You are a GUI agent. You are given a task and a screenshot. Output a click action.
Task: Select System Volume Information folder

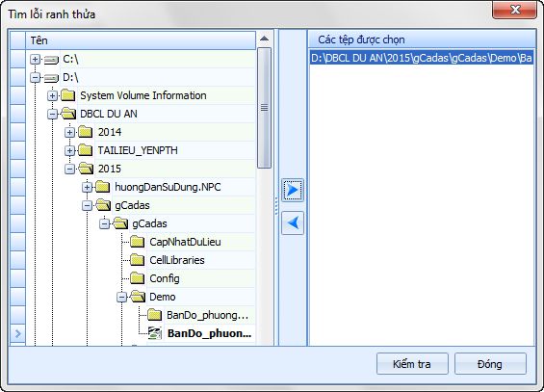click(143, 95)
